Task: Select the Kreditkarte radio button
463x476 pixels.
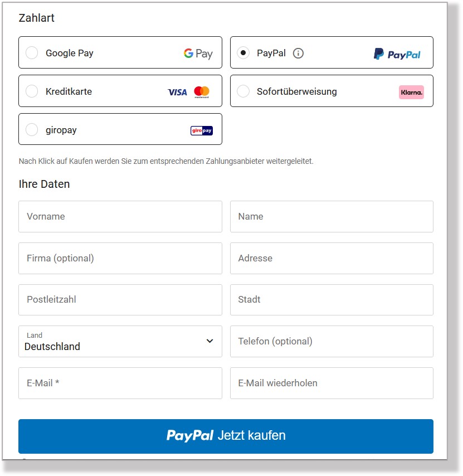Action: 32,91
